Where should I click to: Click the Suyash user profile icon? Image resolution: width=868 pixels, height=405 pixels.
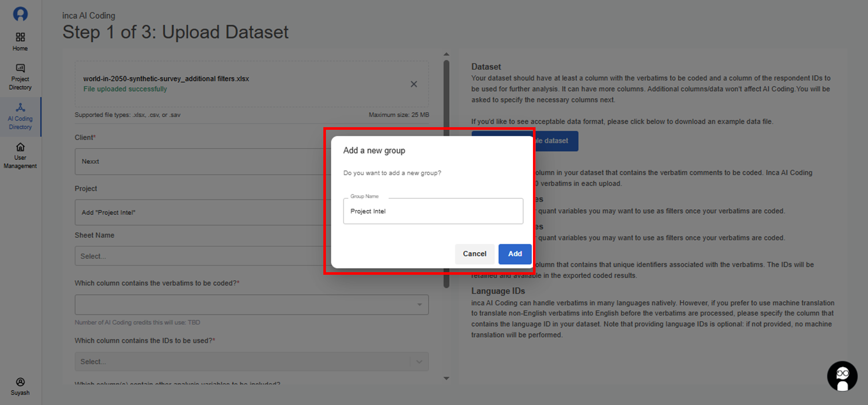pyautogui.click(x=20, y=386)
